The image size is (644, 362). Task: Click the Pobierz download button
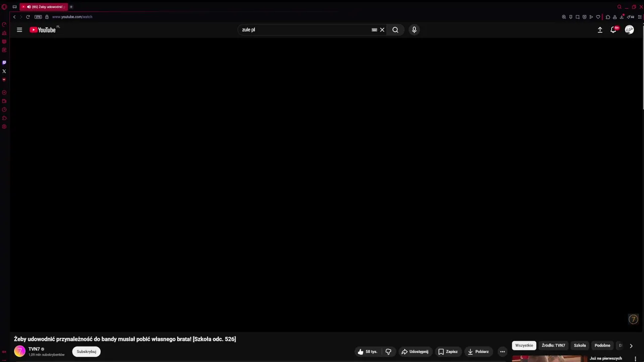pyautogui.click(x=478, y=351)
